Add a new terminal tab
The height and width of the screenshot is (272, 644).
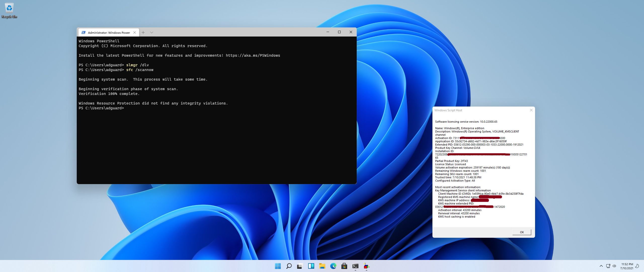click(143, 32)
